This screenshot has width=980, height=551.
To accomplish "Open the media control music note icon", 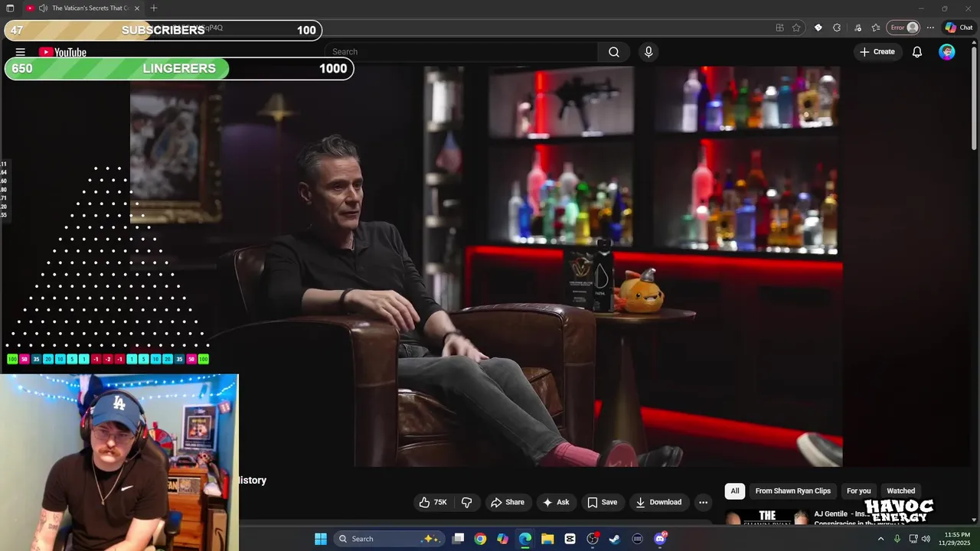I will pos(857,28).
